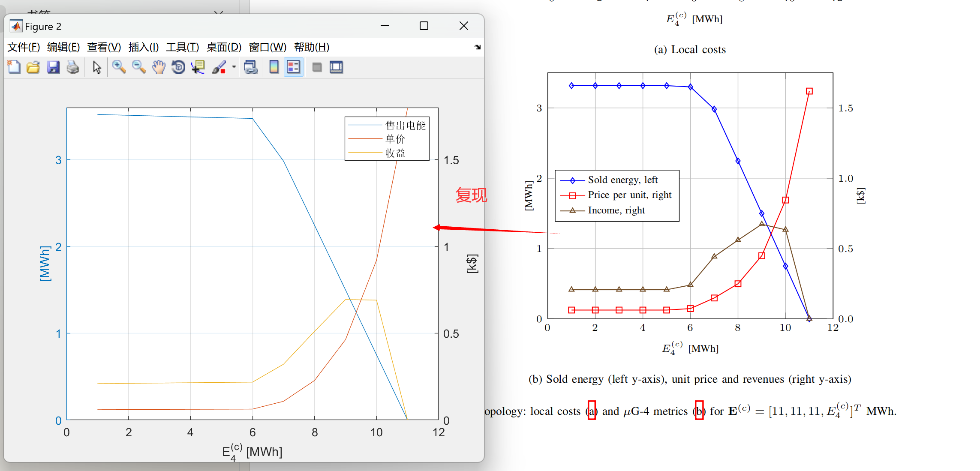Click the dock figure arrow
Screen dimensions: 980x471
tap(478, 47)
